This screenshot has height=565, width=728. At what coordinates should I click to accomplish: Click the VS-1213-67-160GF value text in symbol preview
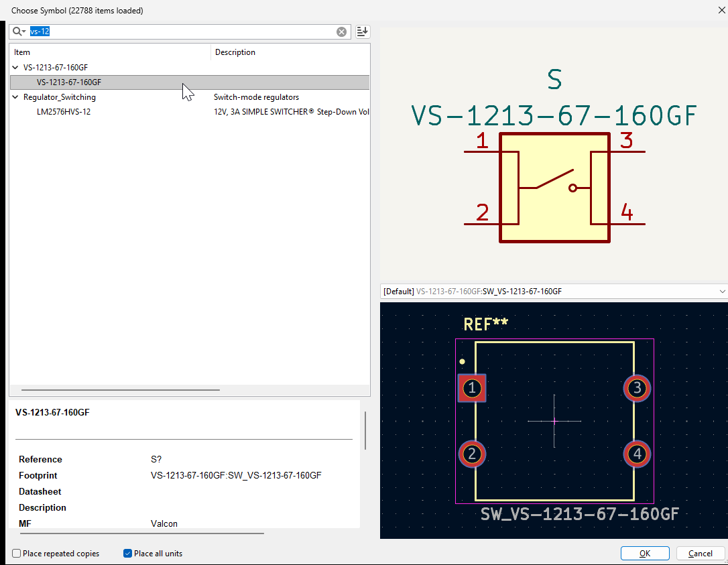pyautogui.click(x=554, y=115)
